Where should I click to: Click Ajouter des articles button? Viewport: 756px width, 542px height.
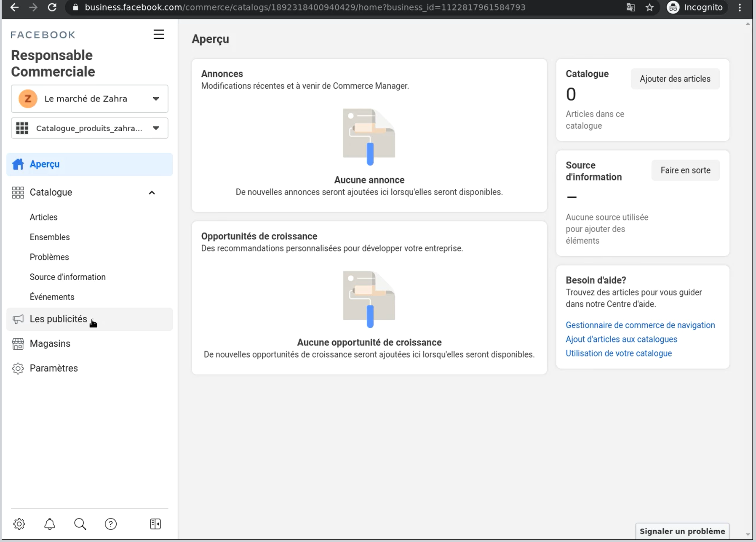click(675, 79)
